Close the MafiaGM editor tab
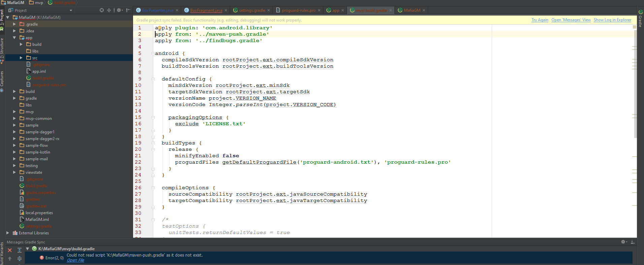The width and height of the screenshot is (644, 265). (x=424, y=10)
